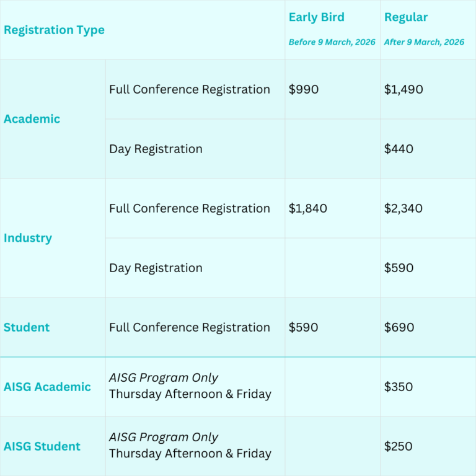Click the Regular column heading
Image resolution: width=476 pixels, height=476 pixels.
(406, 17)
